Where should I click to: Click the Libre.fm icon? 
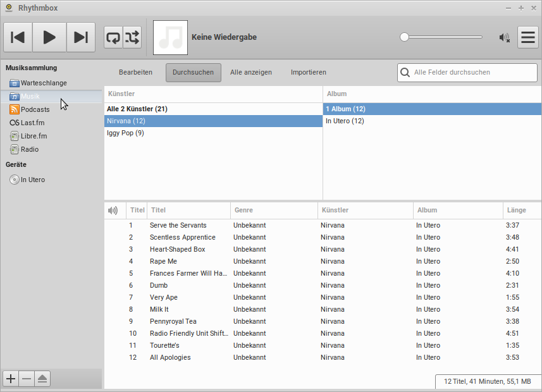coord(14,136)
